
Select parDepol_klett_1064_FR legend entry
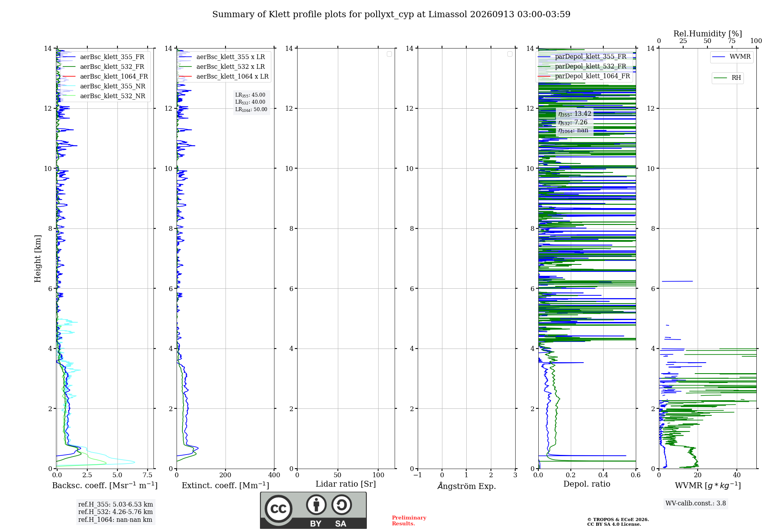pyautogui.click(x=584, y=76)
